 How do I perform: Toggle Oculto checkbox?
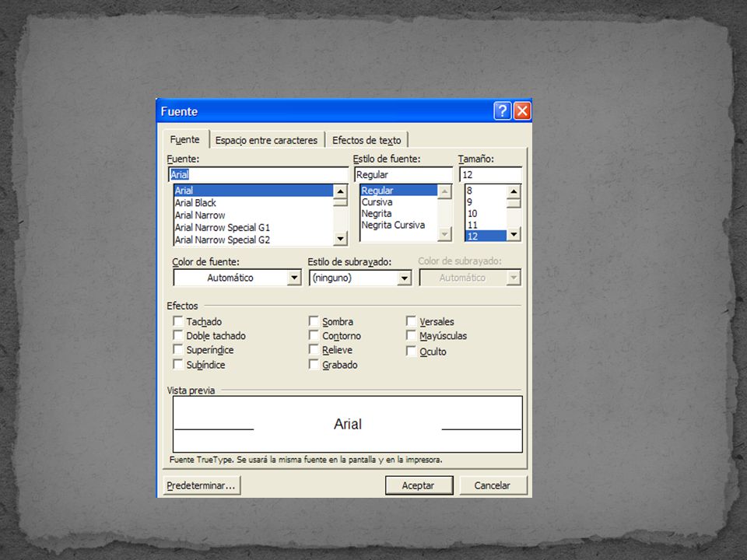pyautogui.click(x=411, y=351)
